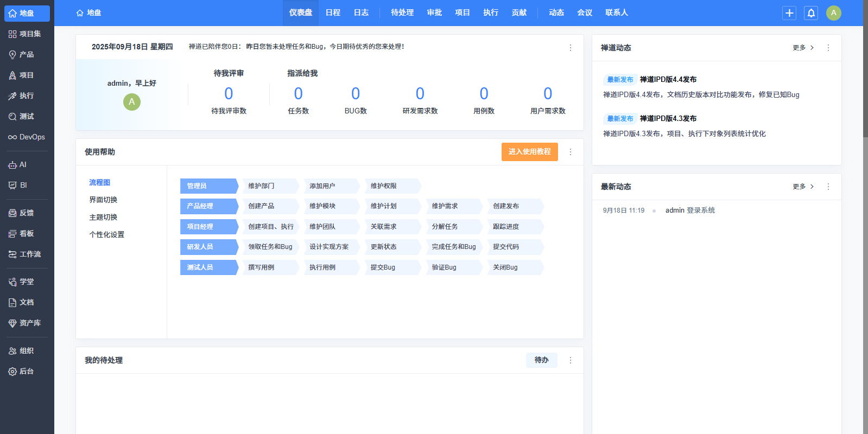
Task: Open the 使用帮助 block three-dot menu
Action: coord(570,152)
